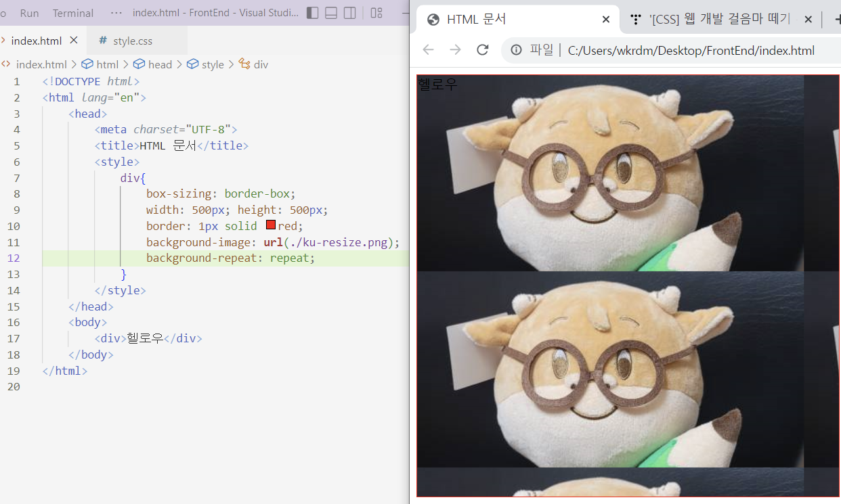Click the 헬로우 text in the page
841x504 pixels.
click(x=437, y=85)
